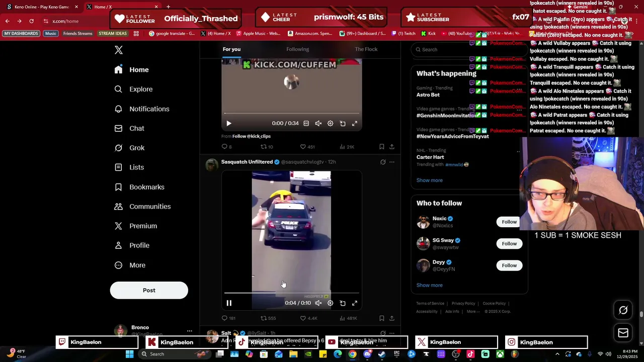Pause the police car video

pyautogui.click(x=229, y=303)
